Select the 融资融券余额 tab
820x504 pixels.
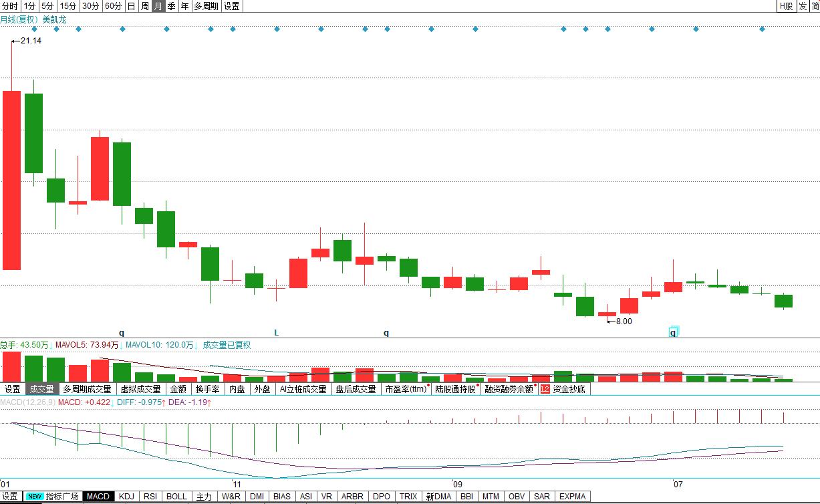[509, 389]
